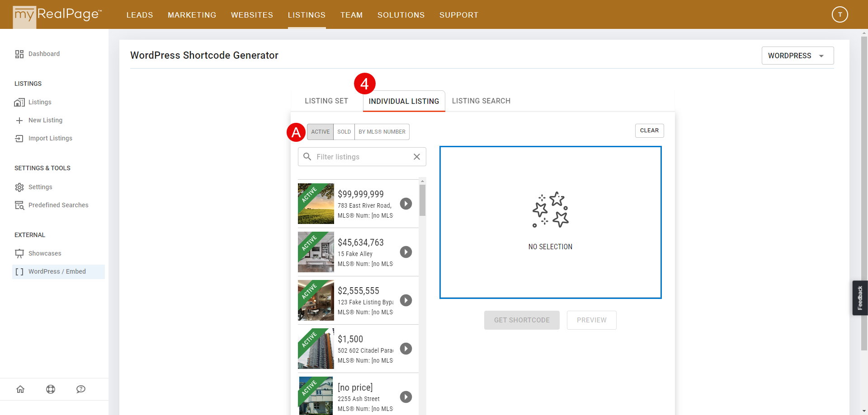Click the GET SHORTCODE button
The height and width of the screenshot is (415, 868).
click(522, 320)
